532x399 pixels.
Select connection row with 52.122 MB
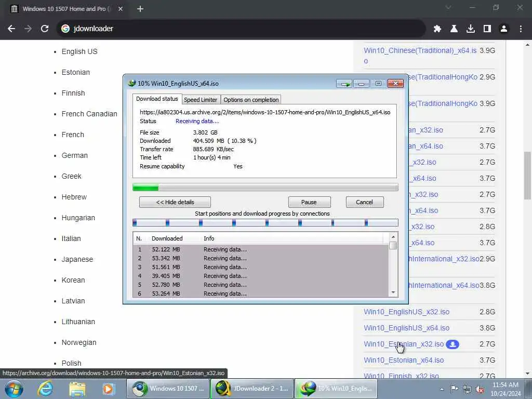point(261,249)
